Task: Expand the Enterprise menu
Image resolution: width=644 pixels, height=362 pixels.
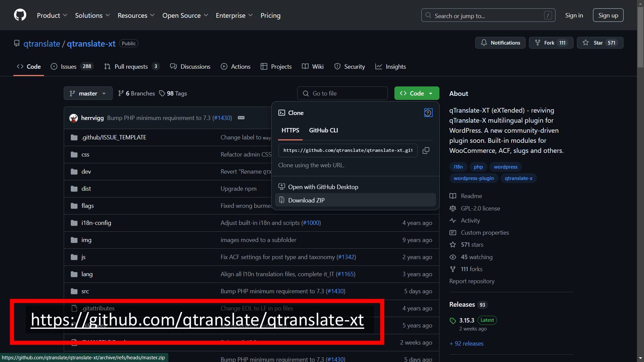Action: coord(234,15)
